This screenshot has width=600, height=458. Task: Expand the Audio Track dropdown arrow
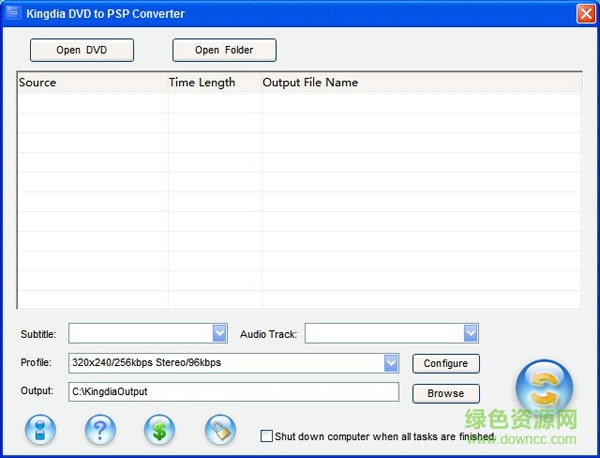[471, 333]
